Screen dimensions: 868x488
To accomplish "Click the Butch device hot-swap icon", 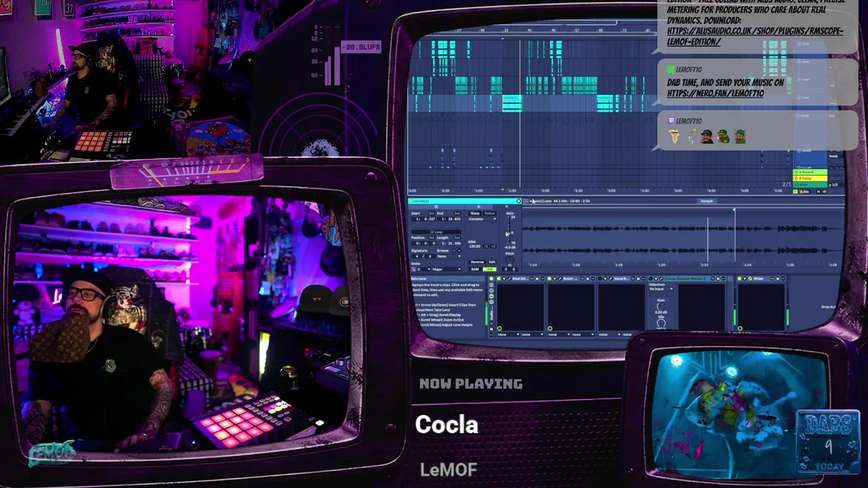I will 583,279.
